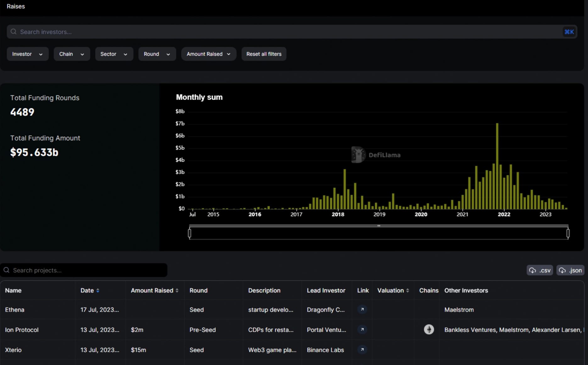
Task: Download the raises data as .json
Action: coord(570,270)
